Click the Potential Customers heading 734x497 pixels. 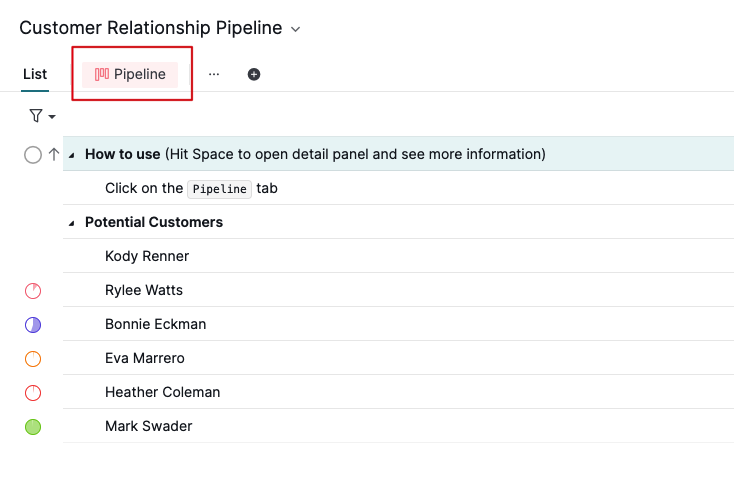[154, 222]
